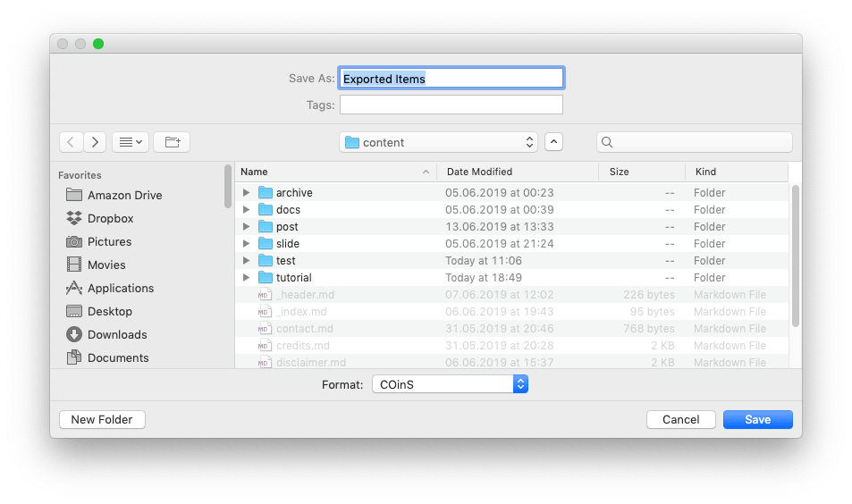
Task: Click the "13.06.2019 at 13:33" date cell
Action: point(500,227)
